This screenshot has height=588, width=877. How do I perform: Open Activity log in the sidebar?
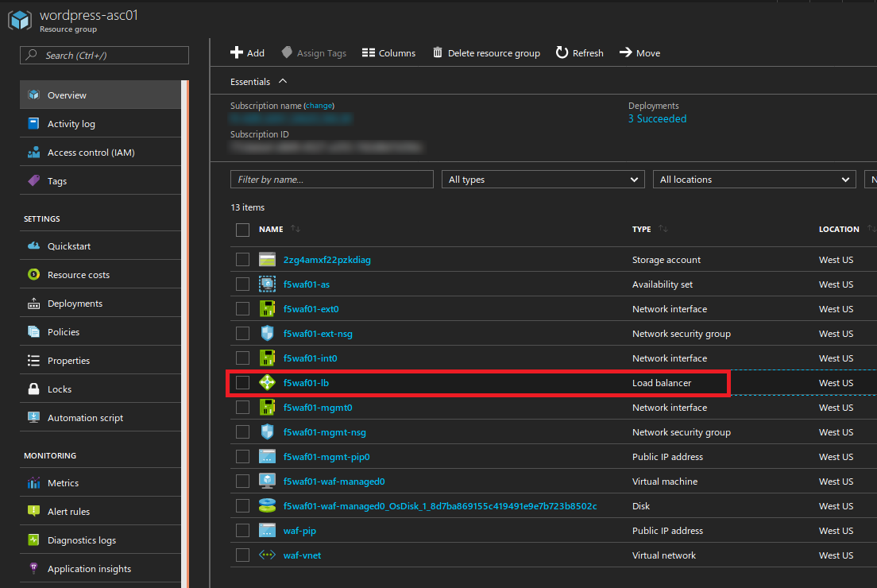pos(101,124)
